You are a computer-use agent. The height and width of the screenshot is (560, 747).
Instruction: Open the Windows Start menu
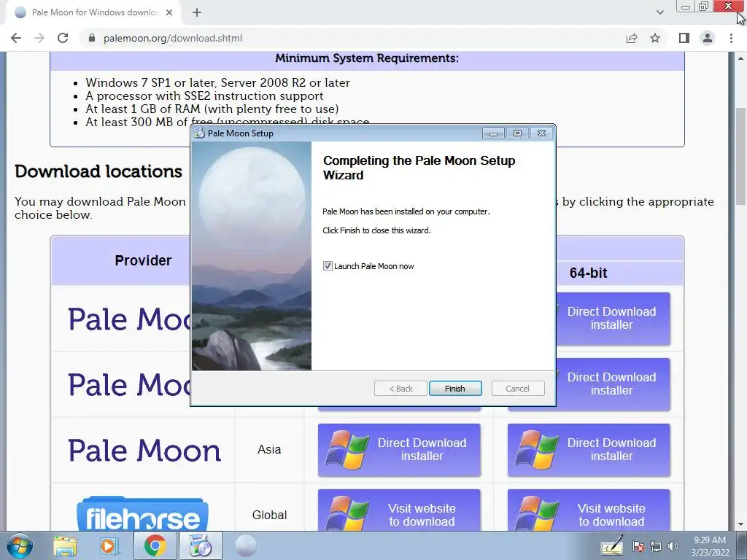pos(20,545)
